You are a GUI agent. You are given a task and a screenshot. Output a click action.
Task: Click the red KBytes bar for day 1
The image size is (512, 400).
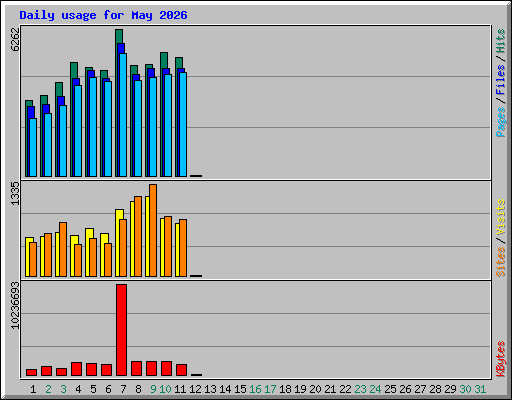tap(31, 372)
